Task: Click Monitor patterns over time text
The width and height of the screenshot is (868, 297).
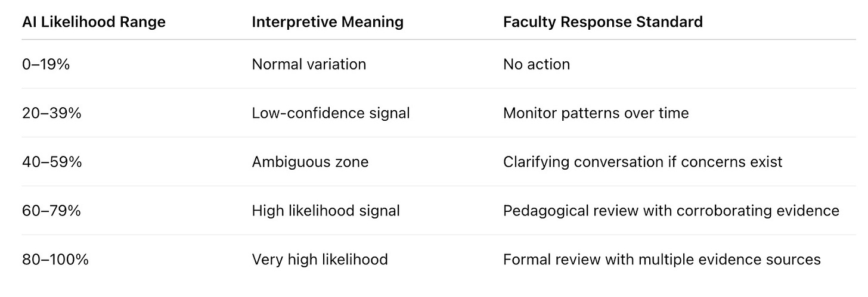Action: 596,113
